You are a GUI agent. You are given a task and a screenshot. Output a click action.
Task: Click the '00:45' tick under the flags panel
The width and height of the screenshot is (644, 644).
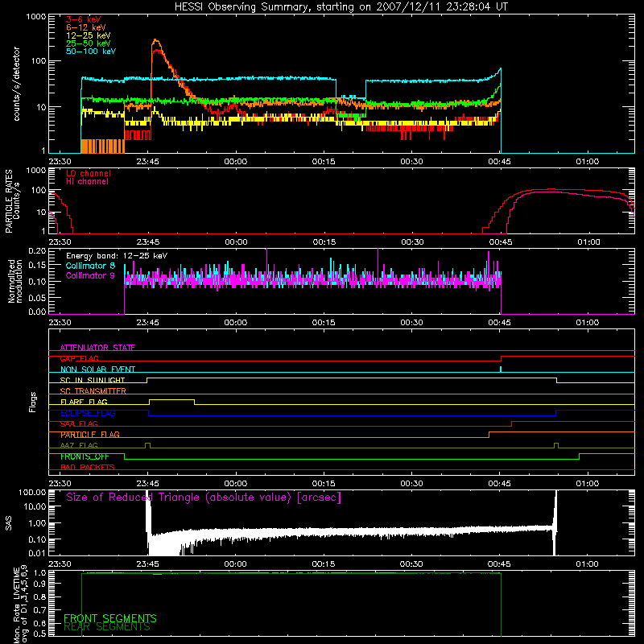tap(499, 484)
